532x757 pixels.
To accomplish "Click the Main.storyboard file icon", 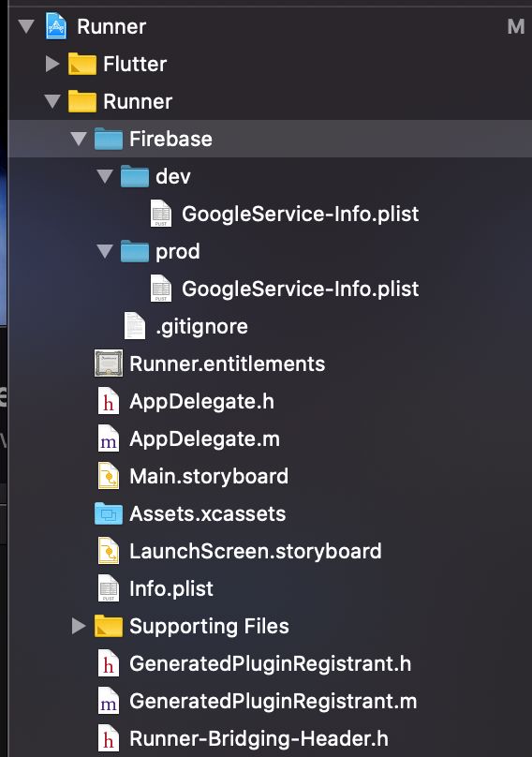I will pyautogui.click(x=108, y=476).
